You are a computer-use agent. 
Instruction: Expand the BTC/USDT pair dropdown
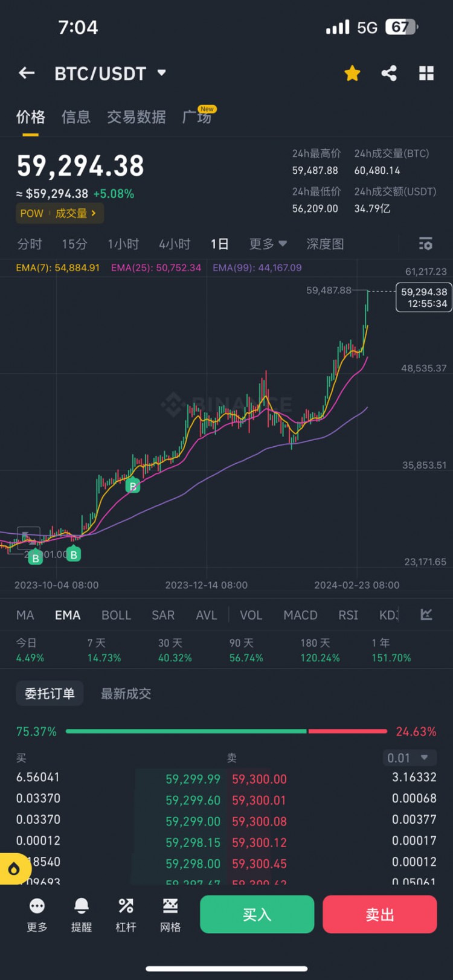click(x=161, y=73)
